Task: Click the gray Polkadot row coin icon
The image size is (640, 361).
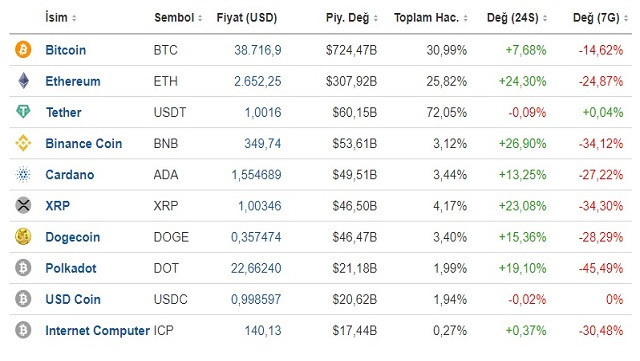Action: (x=23, y=268)
